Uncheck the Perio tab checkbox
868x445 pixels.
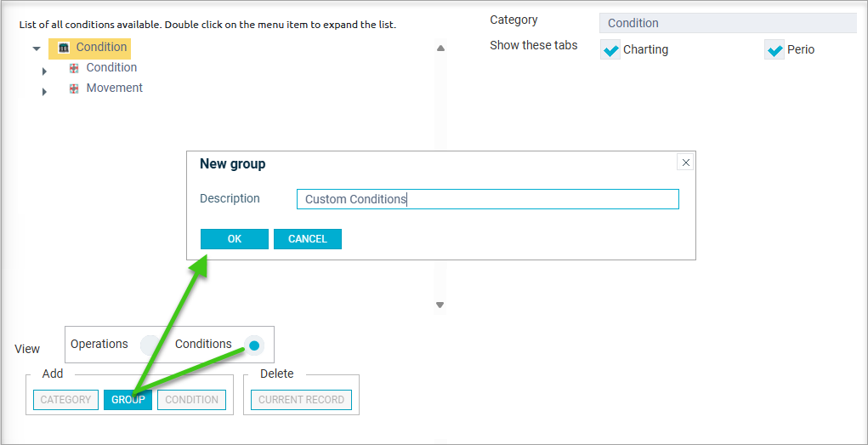tap(774, 49)
